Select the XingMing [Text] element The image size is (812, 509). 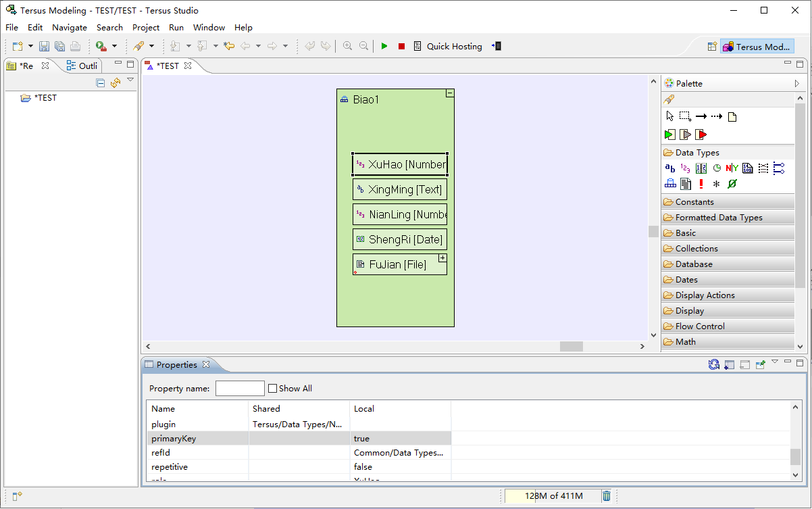pos(400,189)
